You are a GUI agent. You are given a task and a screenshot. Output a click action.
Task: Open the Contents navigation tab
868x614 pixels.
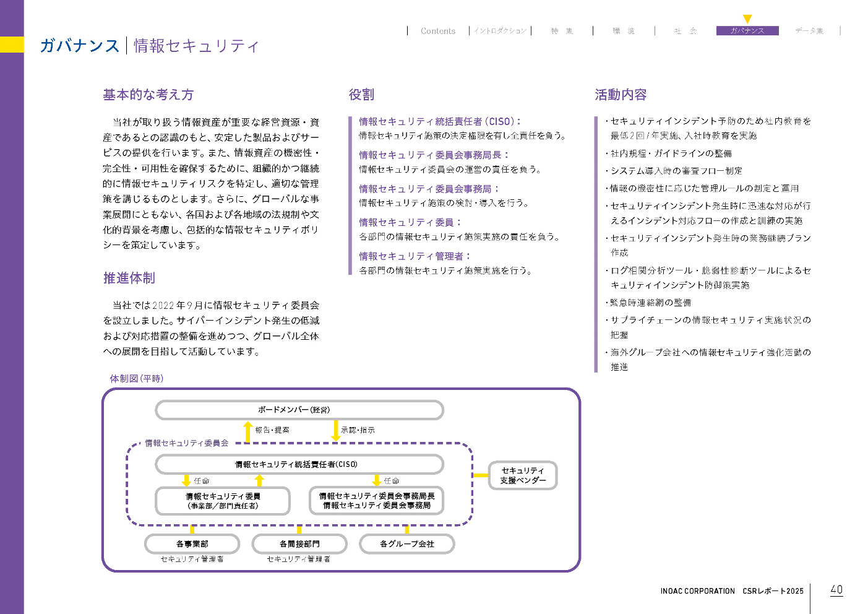tap(438, 31)
